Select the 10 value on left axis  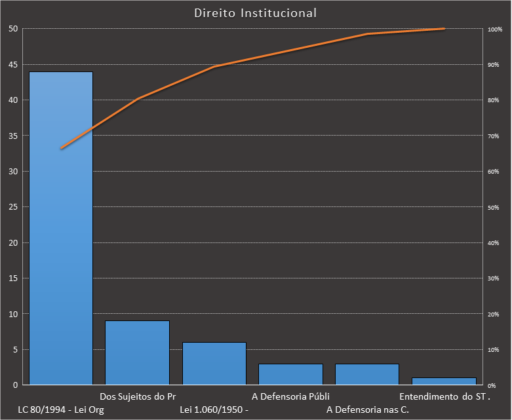tap(13, 314)
